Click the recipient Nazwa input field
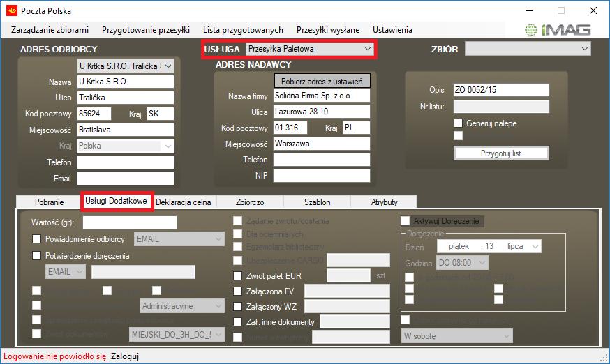Viewport: 610px width, 364px height. coord(125,82)
